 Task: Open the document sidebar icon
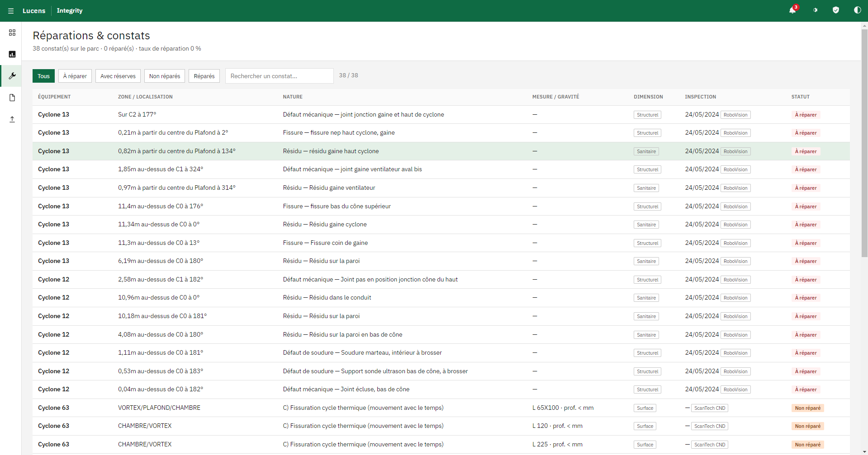coord(12,98)
